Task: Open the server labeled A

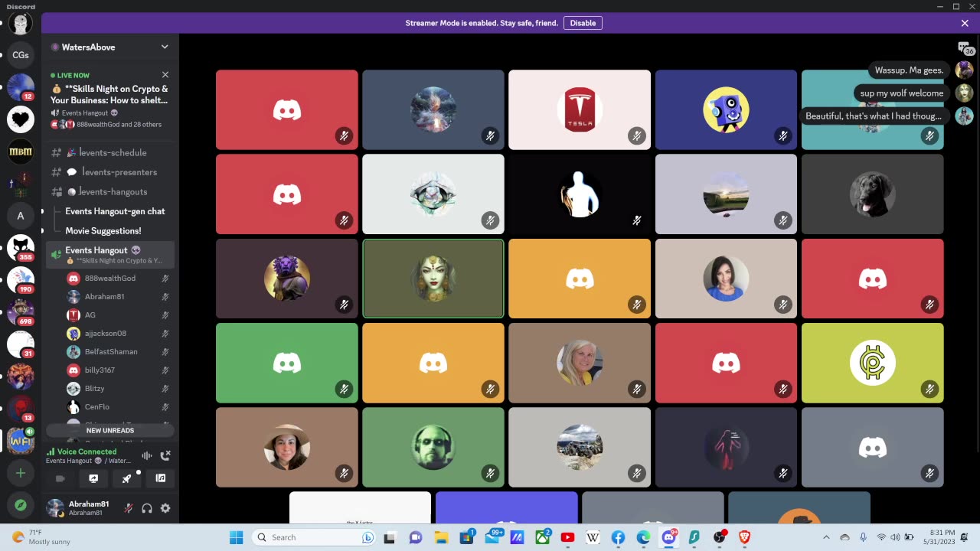Action: tap(21, 216)
